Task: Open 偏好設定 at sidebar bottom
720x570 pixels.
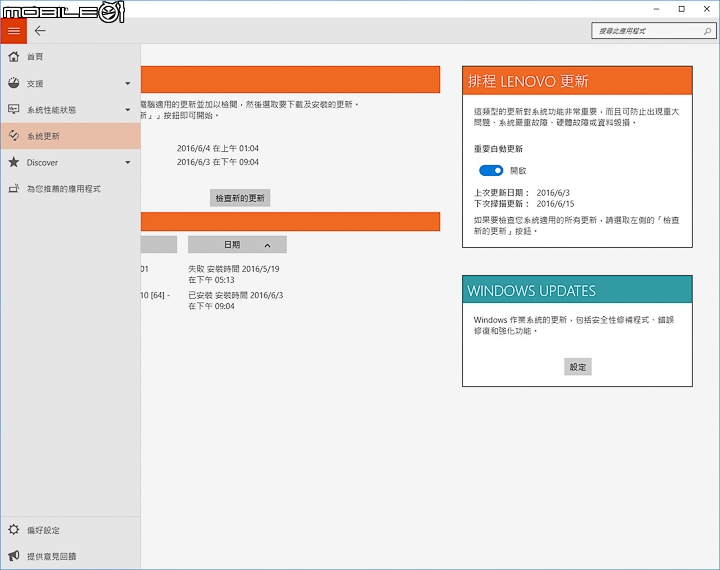Action: (71, 530)
